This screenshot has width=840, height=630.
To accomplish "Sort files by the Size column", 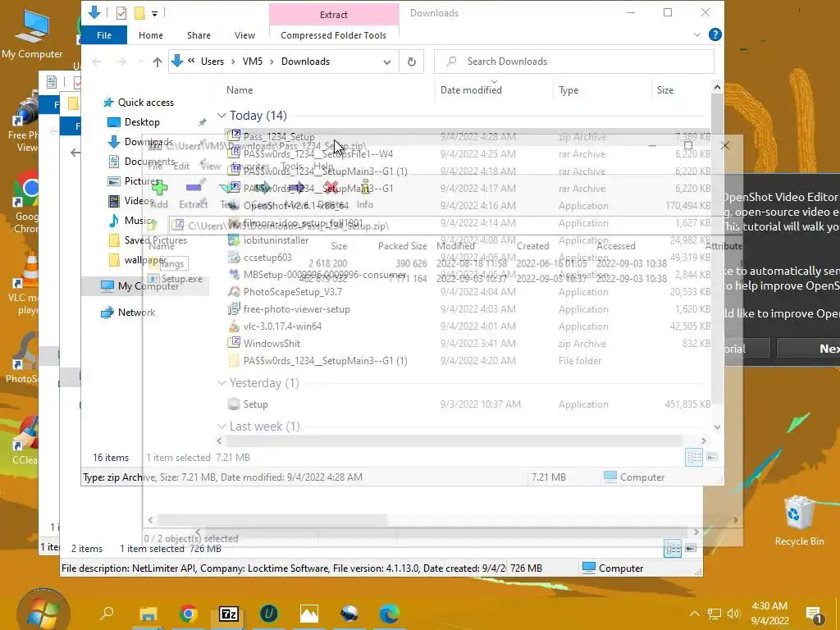I will [x=665, y=90].
